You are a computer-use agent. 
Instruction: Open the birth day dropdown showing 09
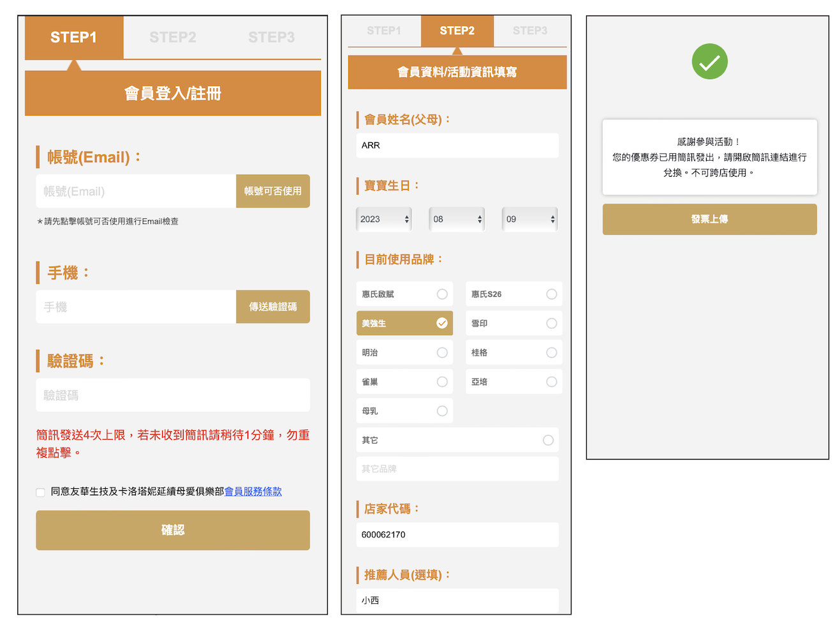[x=529, y=220]
